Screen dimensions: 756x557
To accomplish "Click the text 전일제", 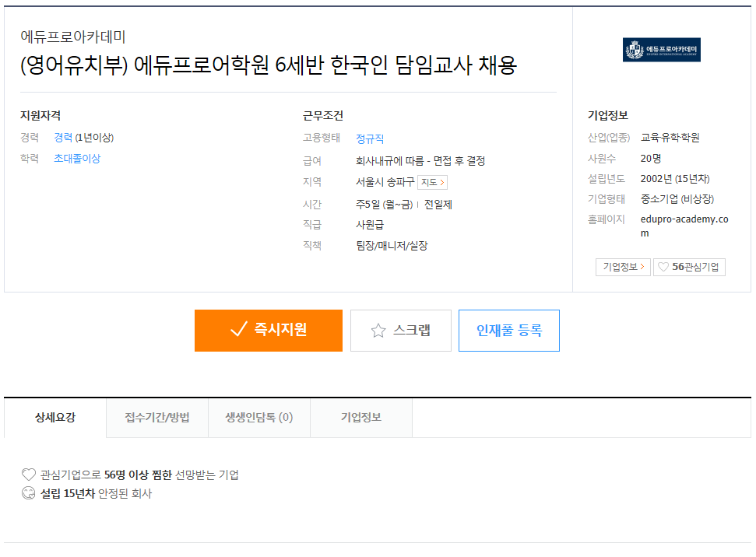I will click(x=438, y=205).
